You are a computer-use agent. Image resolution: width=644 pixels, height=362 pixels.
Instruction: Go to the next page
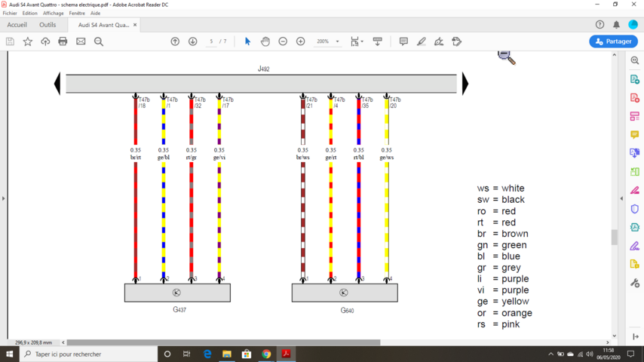192,41
